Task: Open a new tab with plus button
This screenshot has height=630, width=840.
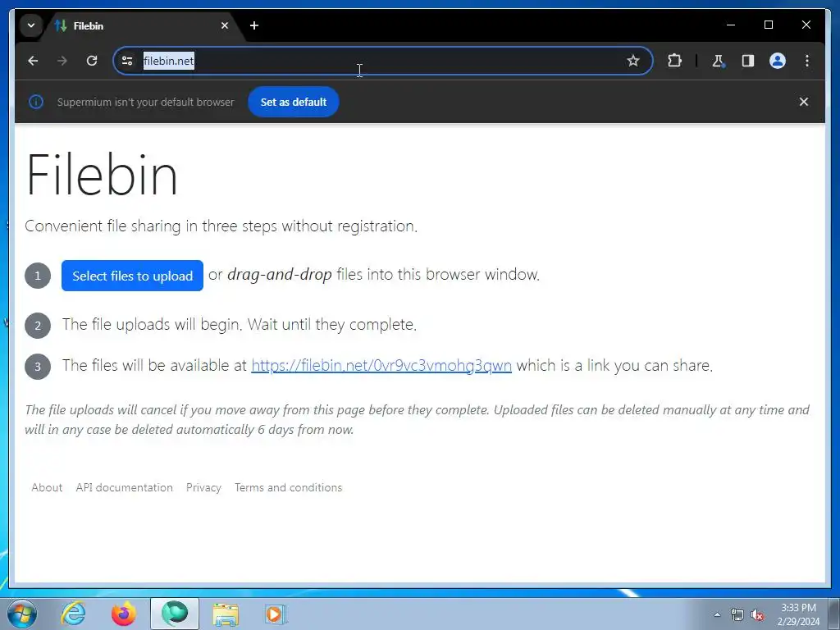Action: point(254,25)
